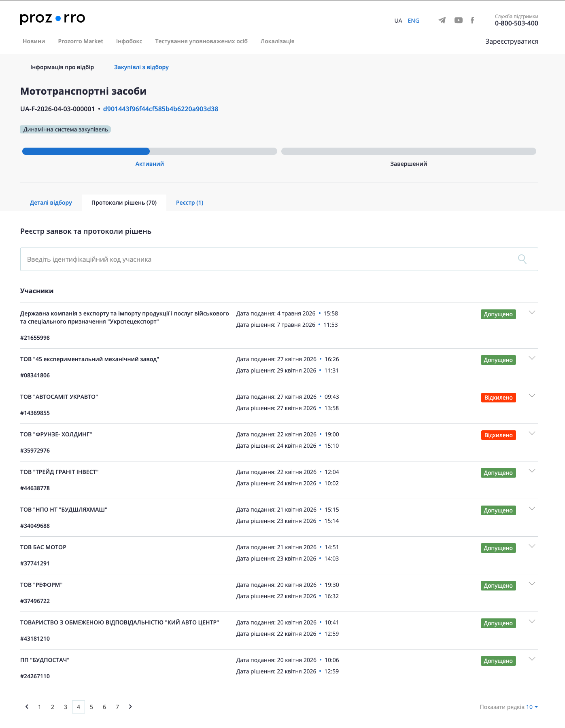Viewport: 565px width, 728px height.
Task: Click participant name ТОВ БАС МОТОР
Action: tap(43, 547)
